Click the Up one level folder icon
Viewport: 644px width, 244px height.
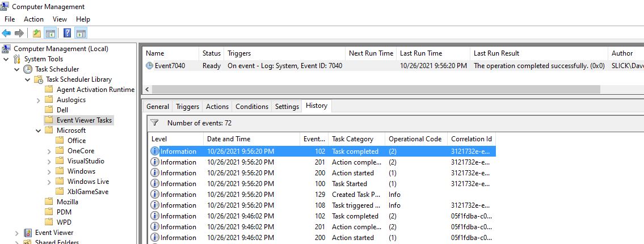(37, 33)
